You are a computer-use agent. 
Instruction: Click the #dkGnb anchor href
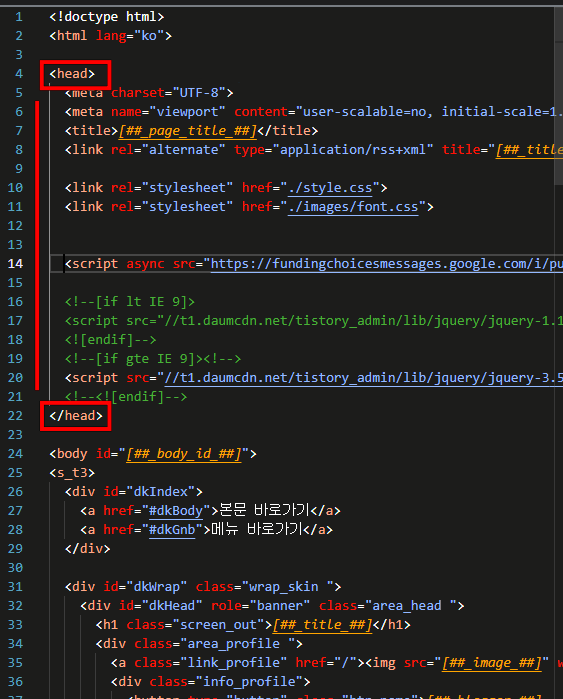tap(172, 530)
